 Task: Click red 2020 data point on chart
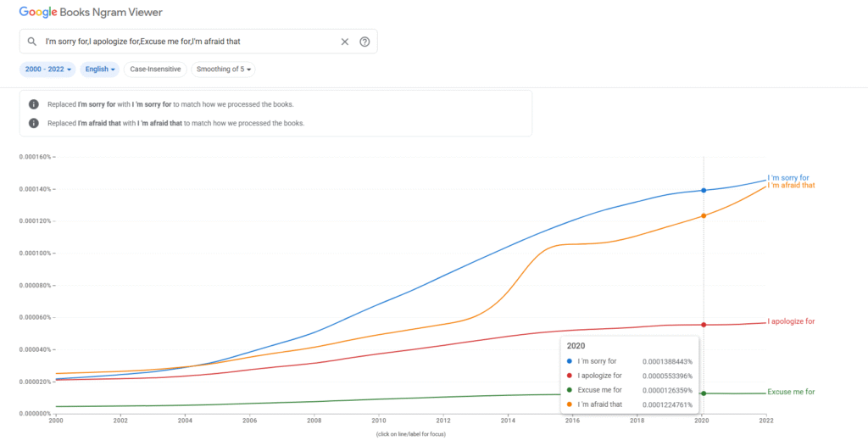tap(704, 325)
